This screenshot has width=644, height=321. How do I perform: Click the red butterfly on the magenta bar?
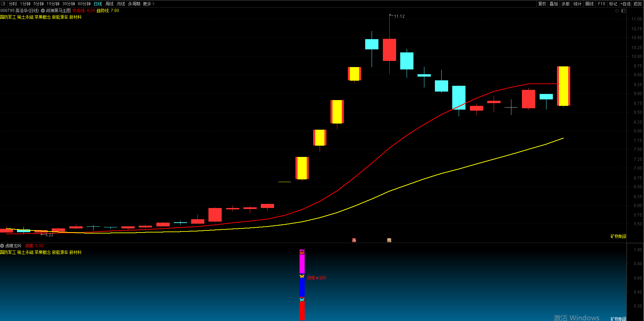[302, 253]
